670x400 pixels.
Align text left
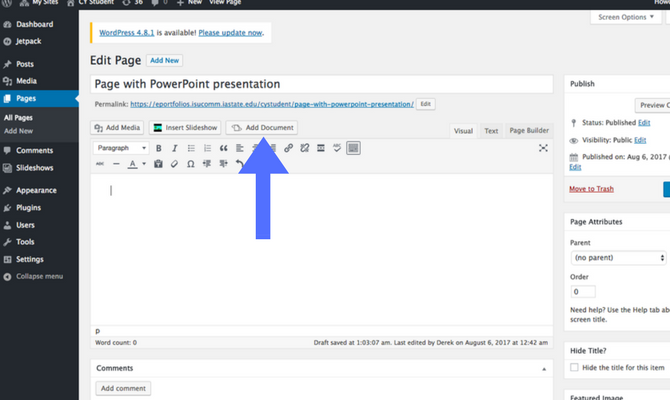click(x=240, y=148)
